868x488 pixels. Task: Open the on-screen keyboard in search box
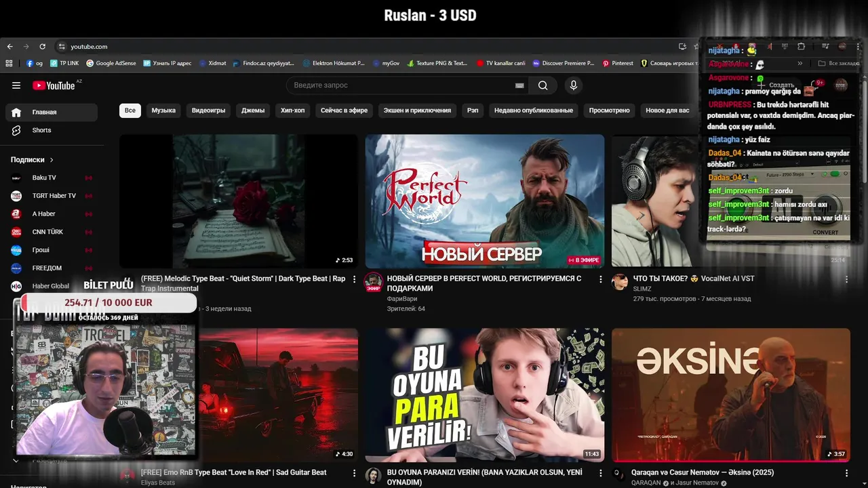click(519, 85)
